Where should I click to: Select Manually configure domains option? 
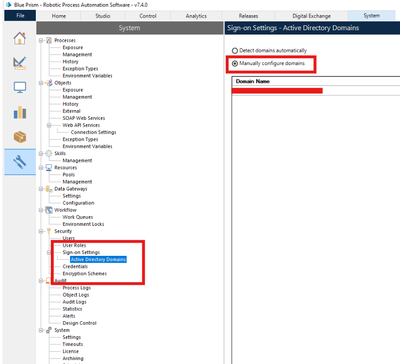[268, 63]
